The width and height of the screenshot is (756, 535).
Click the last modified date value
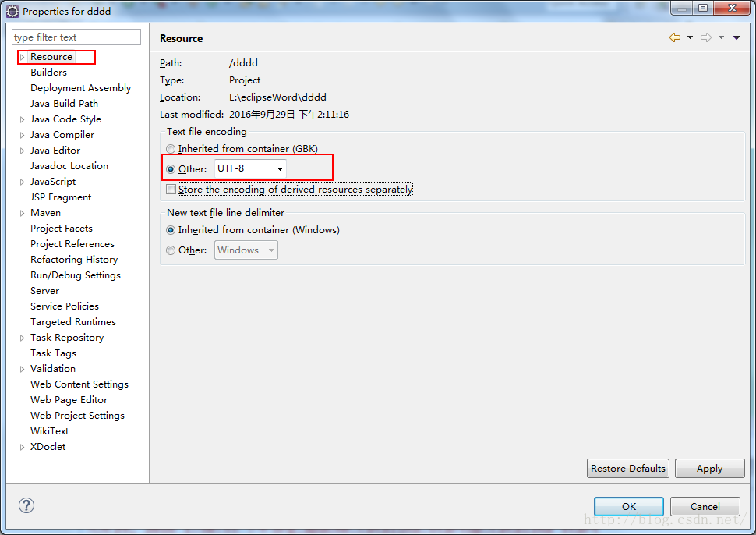tap(289, 115)
